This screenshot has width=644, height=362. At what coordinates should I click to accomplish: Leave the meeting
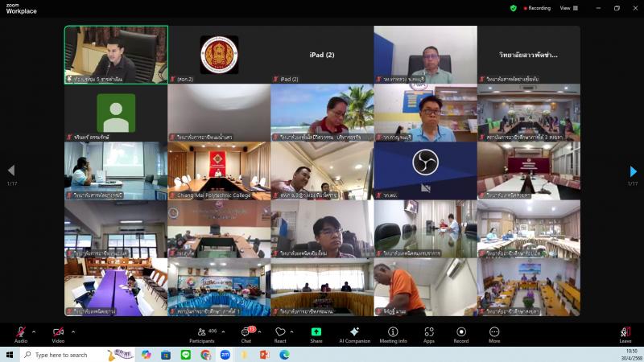coord(625,335)
